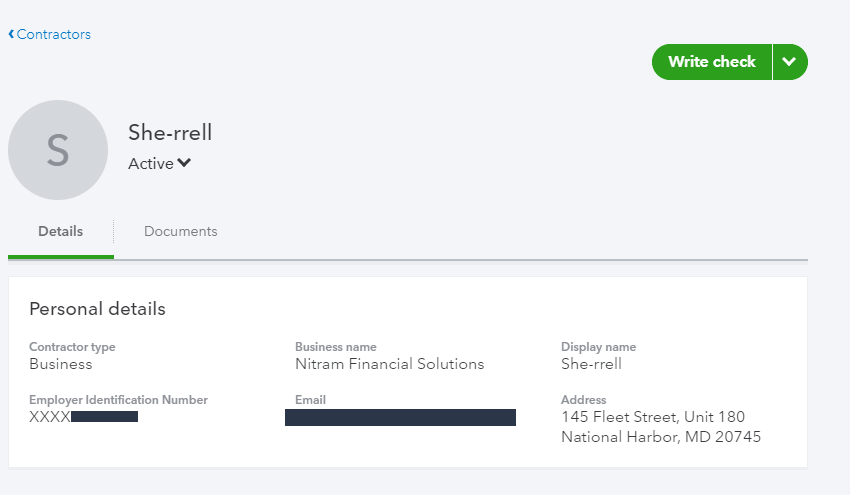Go back to the Contractors list
Image resolution: width=850 pixels, height=495 pixels.
[53, 35]
